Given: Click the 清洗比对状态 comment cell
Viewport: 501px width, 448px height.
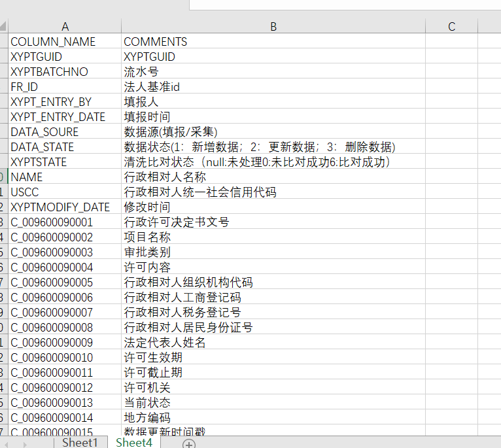Looking at the screenshot, I should 273,162.
